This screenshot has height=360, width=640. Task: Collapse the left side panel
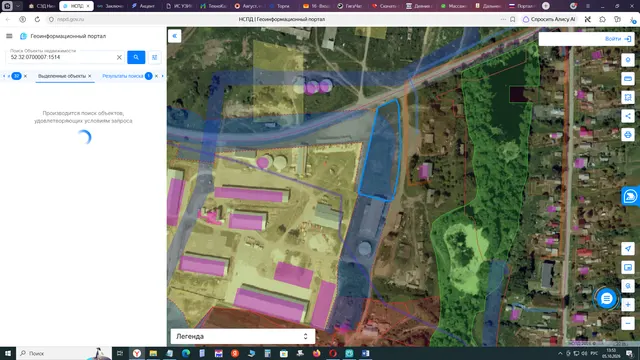174,36
